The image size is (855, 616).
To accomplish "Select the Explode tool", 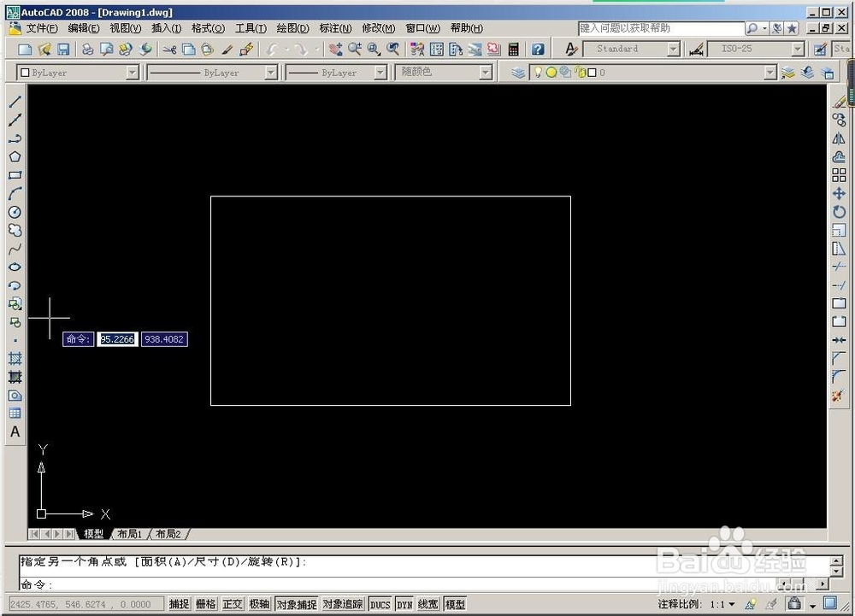I will pyautogui.click(x=840, y=396).
